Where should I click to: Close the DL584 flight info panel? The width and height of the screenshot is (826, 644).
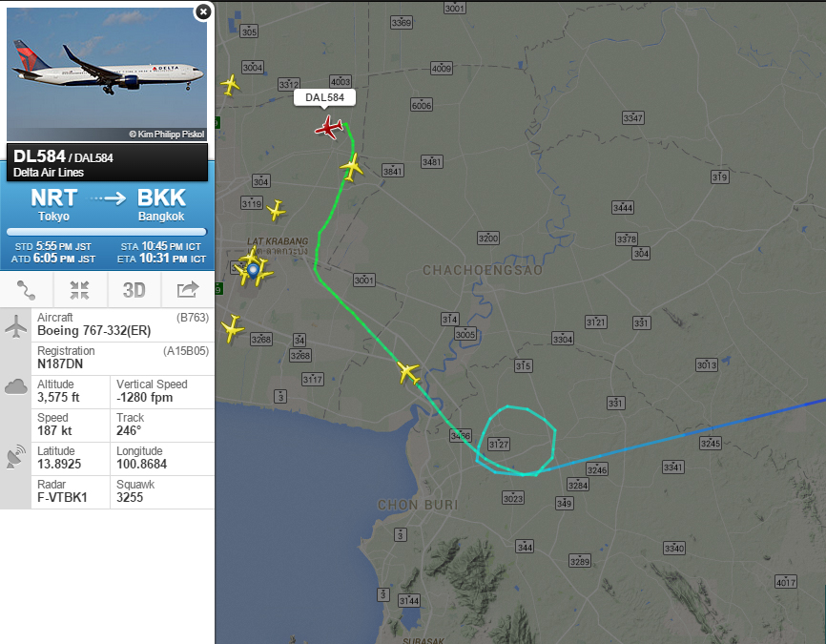pyautogui.click(x=203, y=11)
